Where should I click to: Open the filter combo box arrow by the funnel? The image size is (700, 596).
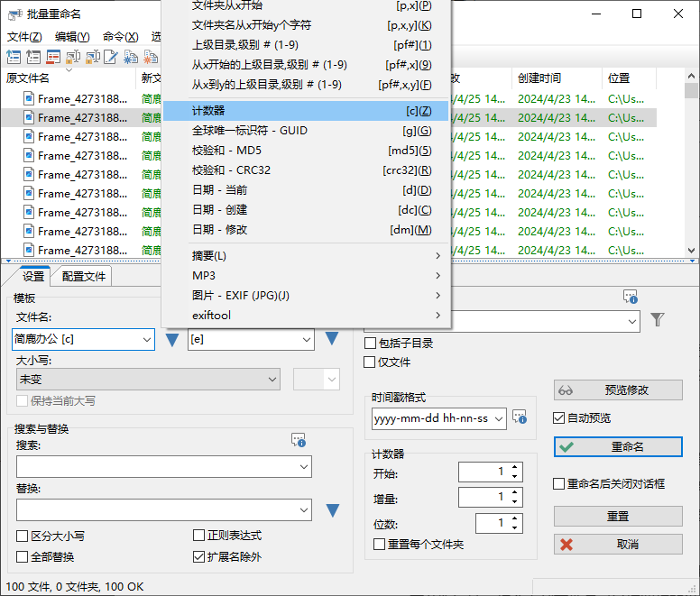click(x=632, y=321)
